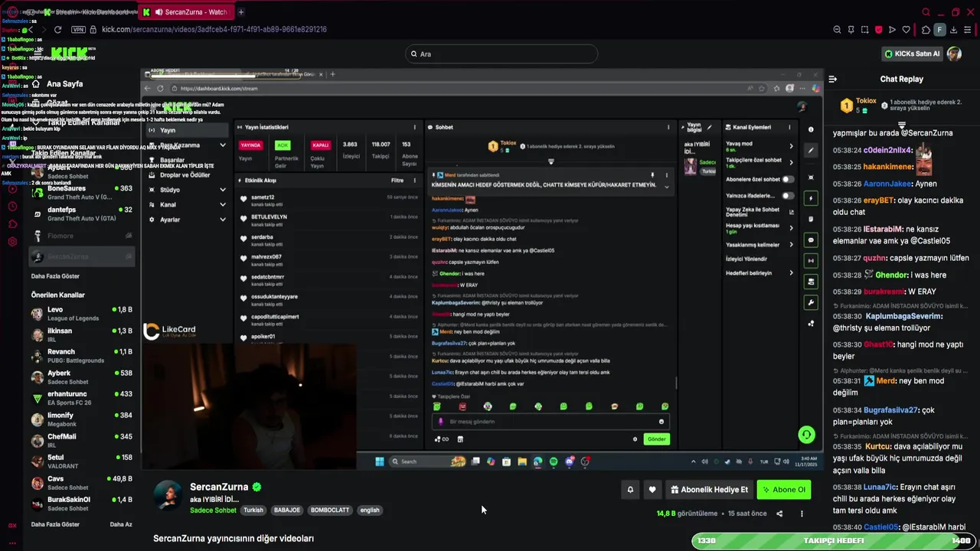
Task: Click the Ara search field
Action: [501, 54]
